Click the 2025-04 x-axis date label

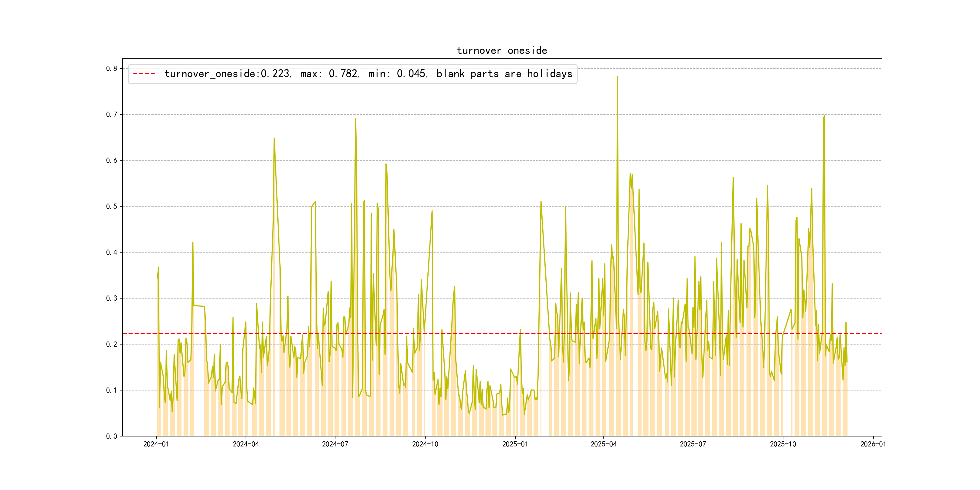click(603, 444)
